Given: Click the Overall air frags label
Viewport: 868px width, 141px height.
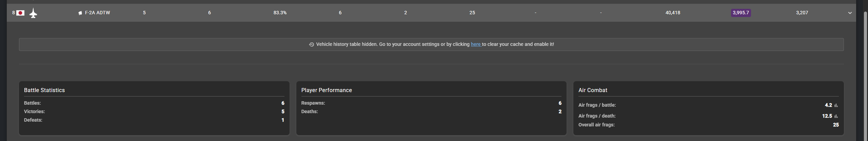Looking at the screenshot, I should (x=596, y=125).
